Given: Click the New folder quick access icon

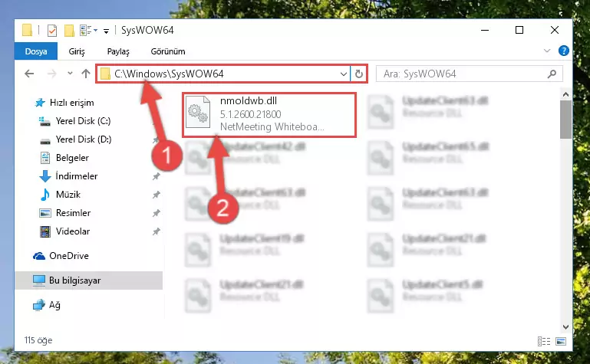Looking at the screenshot, I should [x=69, y=31].
